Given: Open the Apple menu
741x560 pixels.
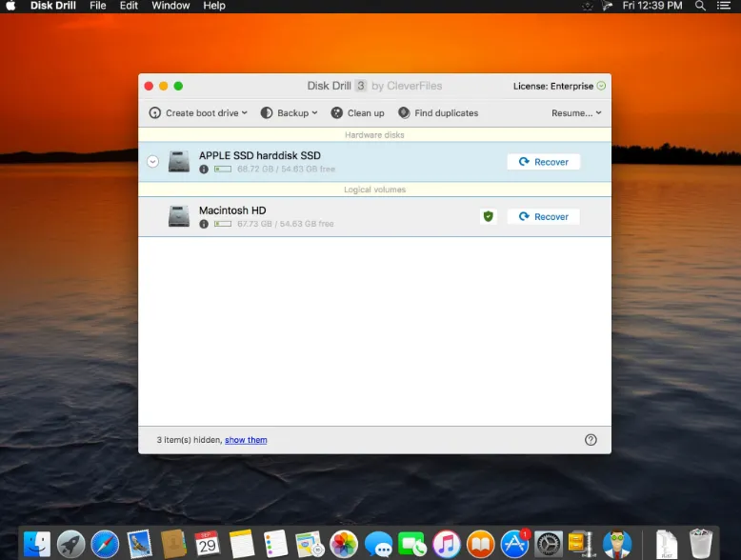Looking at the screenshot, I should [x=10, y=6].
